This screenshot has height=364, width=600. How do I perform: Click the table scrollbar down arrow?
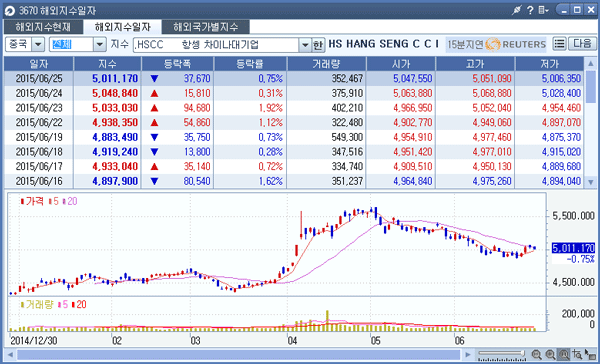(x=590, y=183)
